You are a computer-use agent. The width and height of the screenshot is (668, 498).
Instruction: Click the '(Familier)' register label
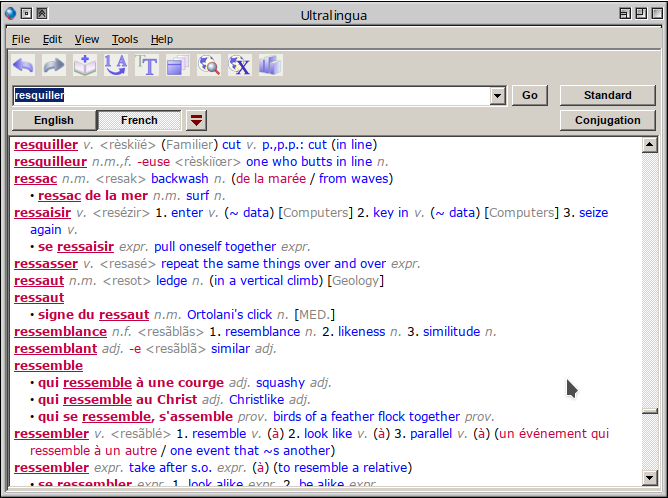(x=190, y=145)
